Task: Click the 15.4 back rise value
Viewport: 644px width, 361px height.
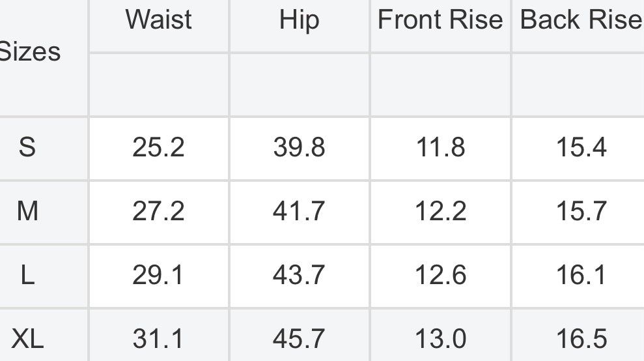Action: point(581,147)
